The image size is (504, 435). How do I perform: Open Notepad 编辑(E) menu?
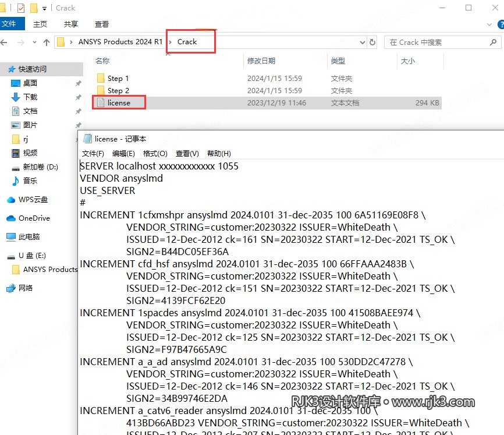click(x=123, y=154)
